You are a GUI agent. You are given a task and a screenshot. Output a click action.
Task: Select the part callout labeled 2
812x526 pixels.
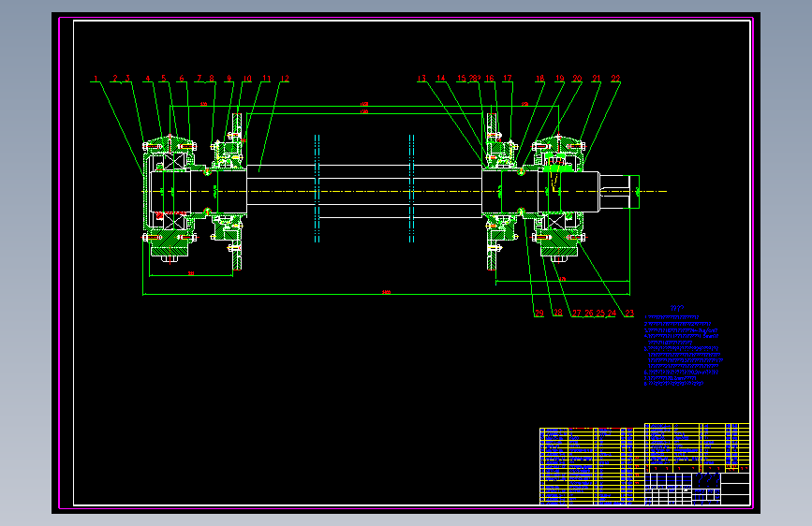[x=115, y=79]
